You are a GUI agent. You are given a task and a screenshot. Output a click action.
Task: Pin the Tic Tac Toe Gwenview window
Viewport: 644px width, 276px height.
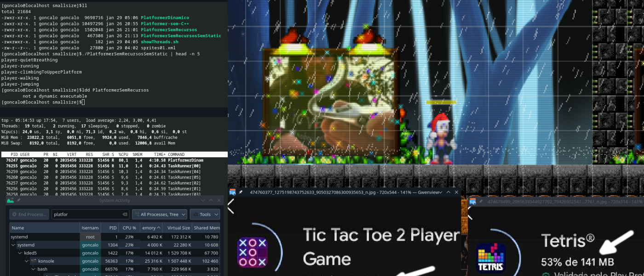241,192
